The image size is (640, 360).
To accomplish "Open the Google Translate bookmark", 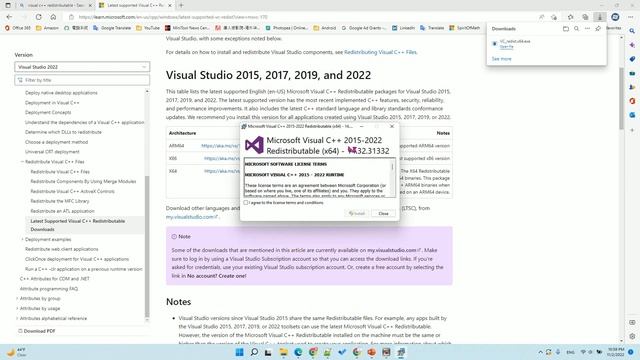I will point(112,28).
